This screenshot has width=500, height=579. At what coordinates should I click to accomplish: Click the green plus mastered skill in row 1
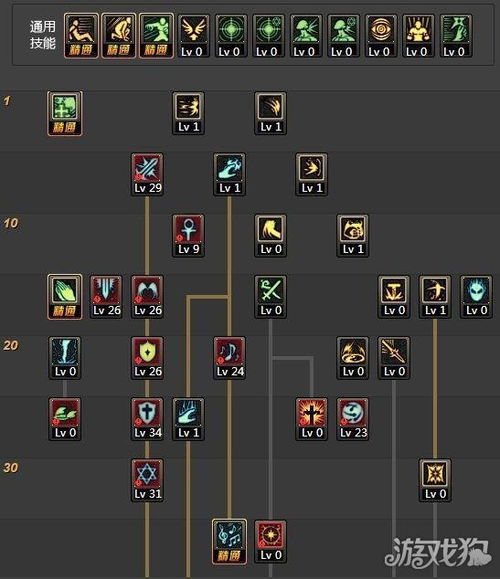[x=65, y=113]
